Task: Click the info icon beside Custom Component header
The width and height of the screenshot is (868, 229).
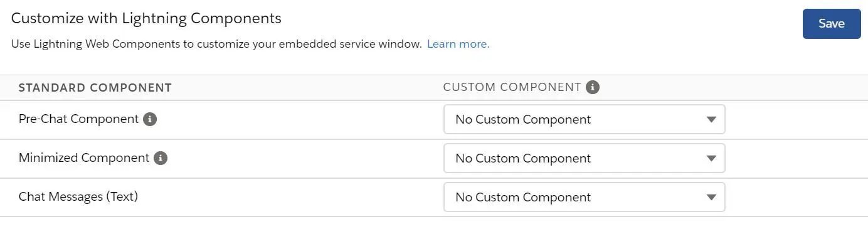Action: click(593, 87)
